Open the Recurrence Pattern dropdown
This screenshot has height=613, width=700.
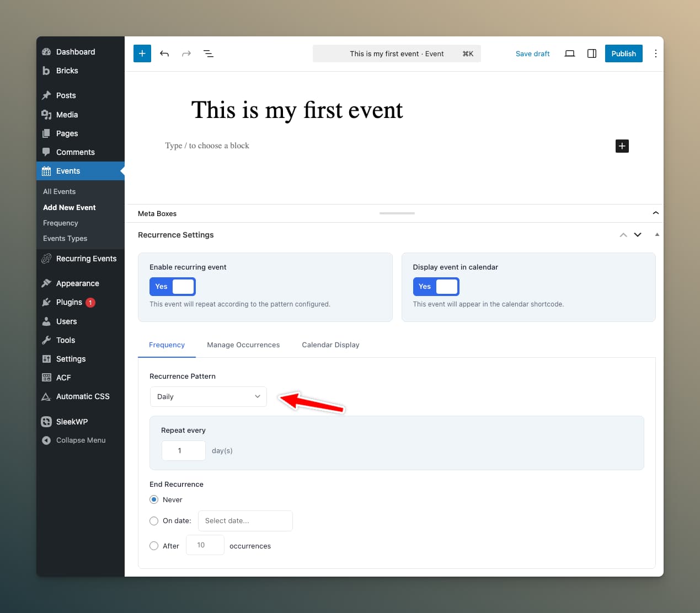(209, 397)
